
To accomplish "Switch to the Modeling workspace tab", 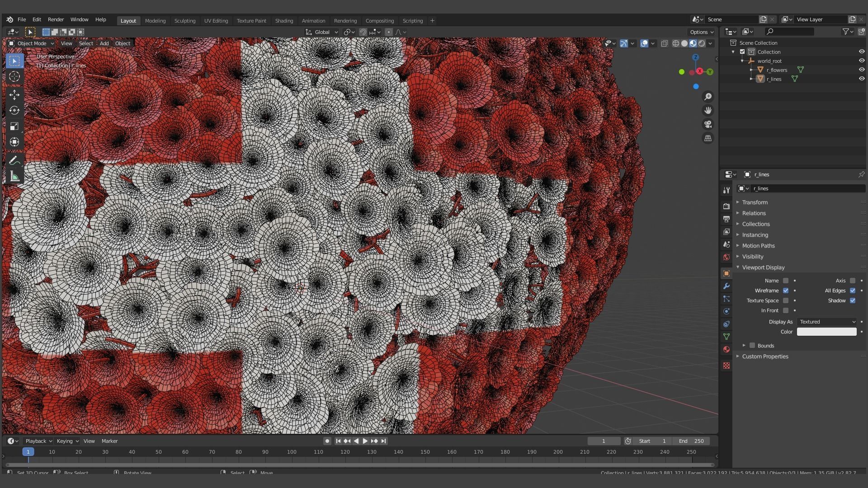I will (x=155, y=21).
